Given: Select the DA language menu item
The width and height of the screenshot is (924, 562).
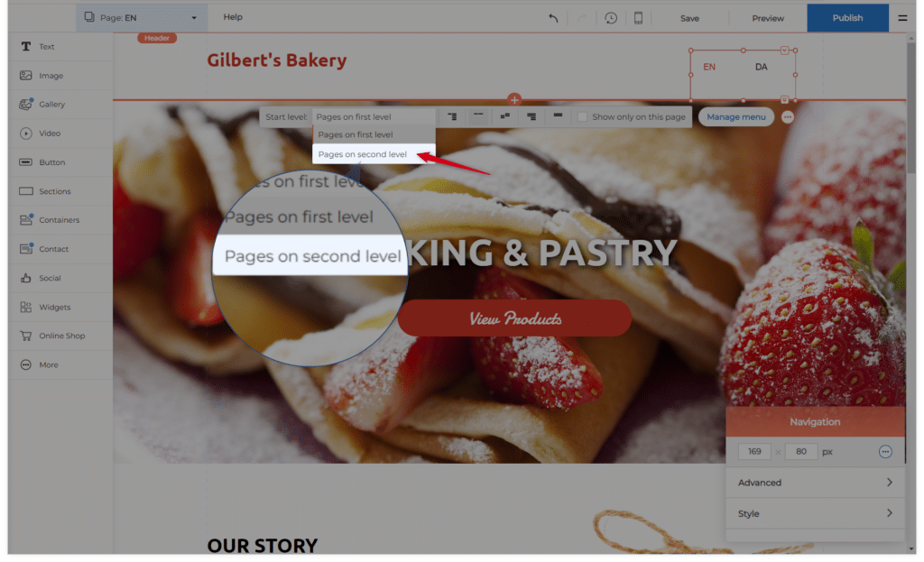Looking at the screenshot, I should 761,67.
